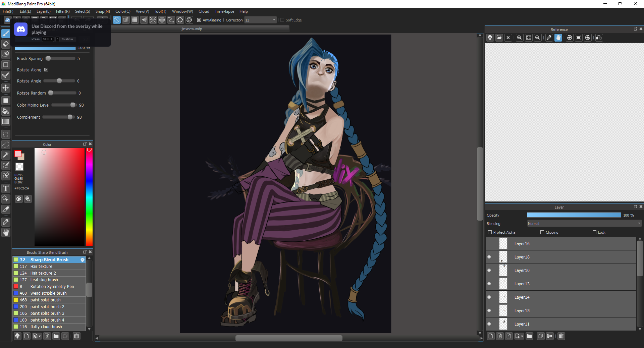Open the File menu

8,11
